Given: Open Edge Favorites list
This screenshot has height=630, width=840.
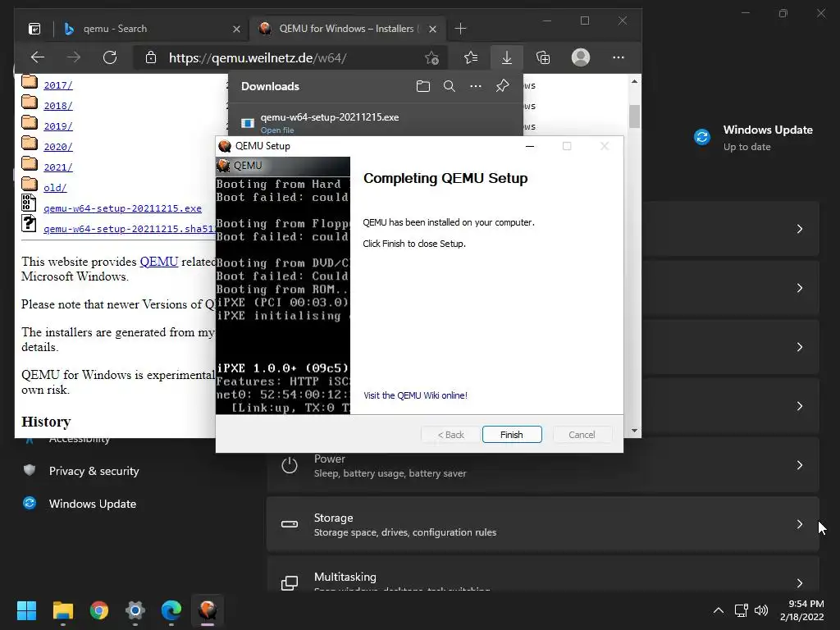Looking at the screenshot, I should pos(470,57).
